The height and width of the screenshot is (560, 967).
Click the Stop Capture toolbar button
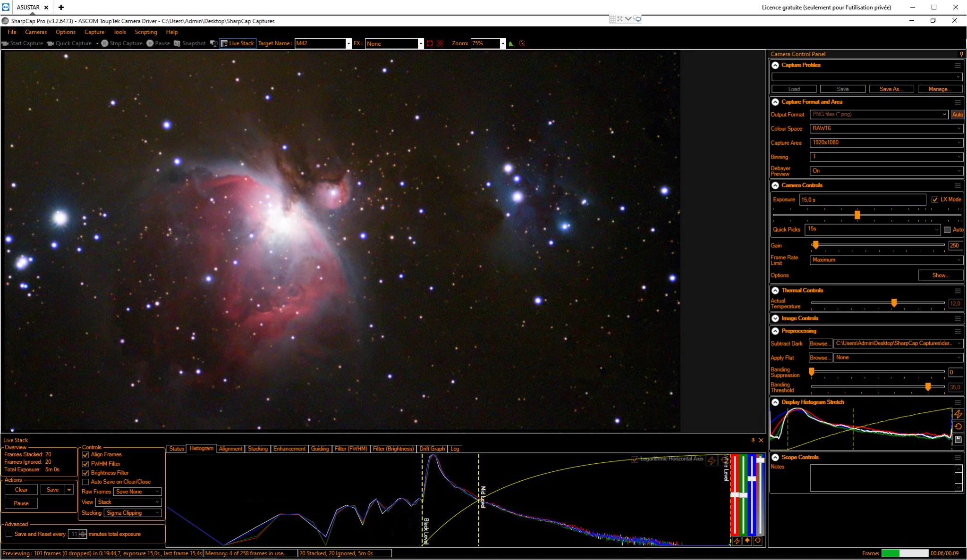click(122, 43)
